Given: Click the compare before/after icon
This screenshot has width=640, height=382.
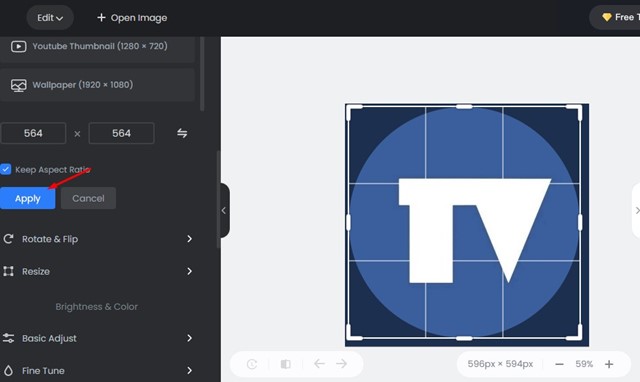Looking at the screenshot, I should point(286,364).
